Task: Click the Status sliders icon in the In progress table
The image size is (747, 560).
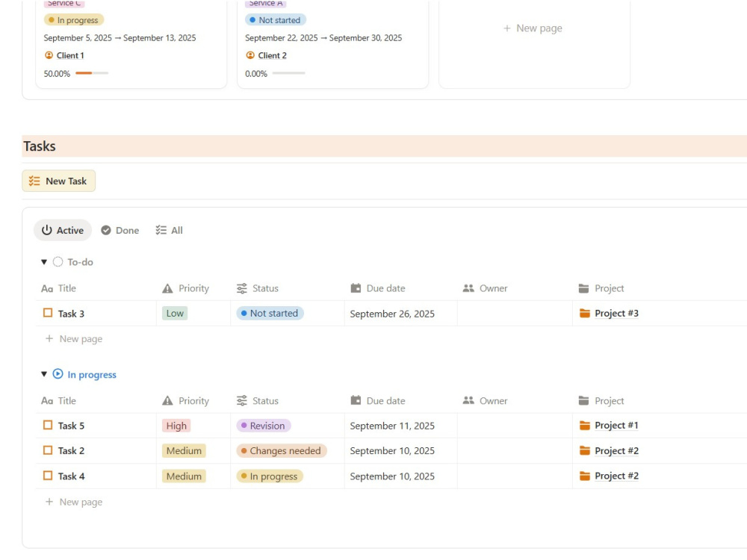Action: [x=242, y=401]
